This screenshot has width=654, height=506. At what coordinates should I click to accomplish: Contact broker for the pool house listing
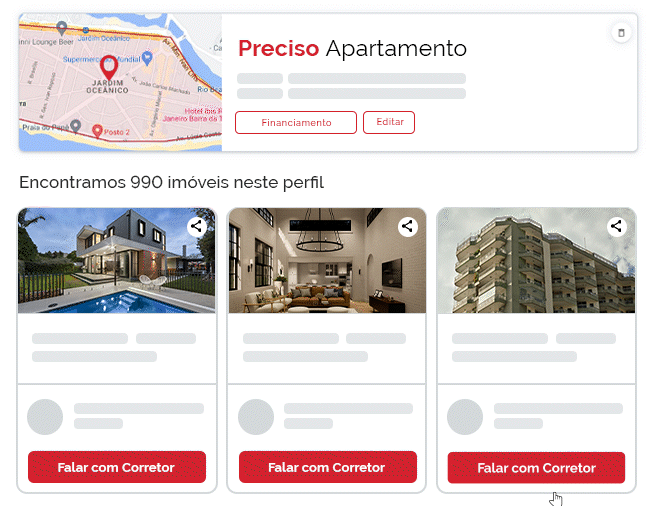click(x=117, y=467)
